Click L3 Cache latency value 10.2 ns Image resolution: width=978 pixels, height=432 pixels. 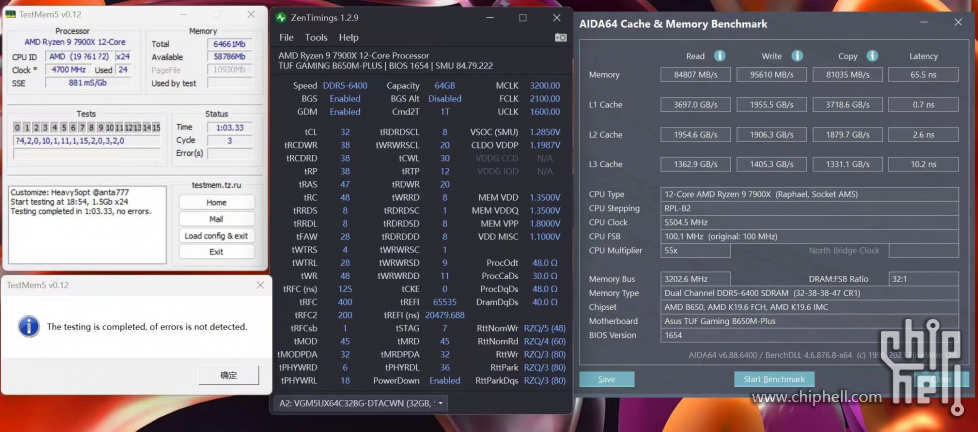[x=923, y=165]
